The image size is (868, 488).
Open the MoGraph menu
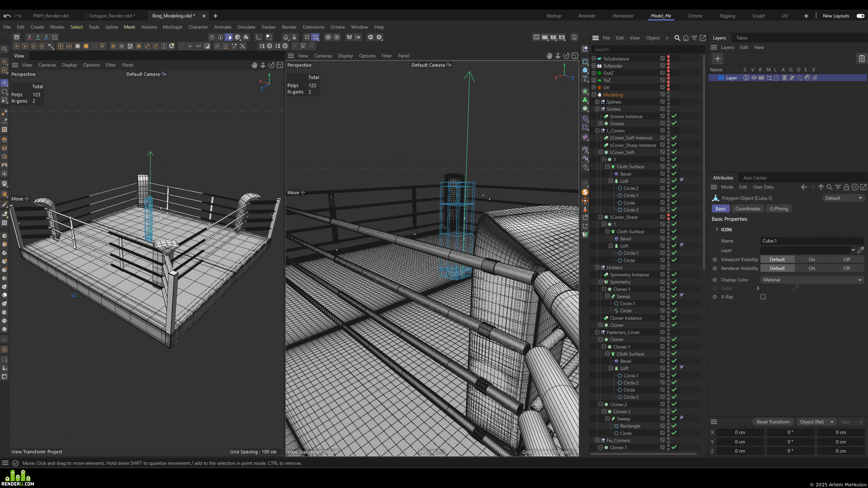[172, 27]
